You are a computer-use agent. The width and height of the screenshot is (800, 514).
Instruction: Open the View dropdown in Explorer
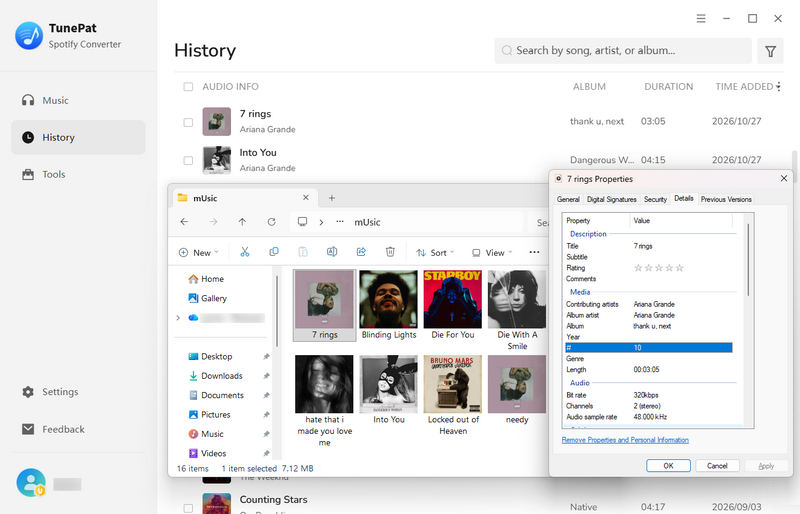point(492,253)
